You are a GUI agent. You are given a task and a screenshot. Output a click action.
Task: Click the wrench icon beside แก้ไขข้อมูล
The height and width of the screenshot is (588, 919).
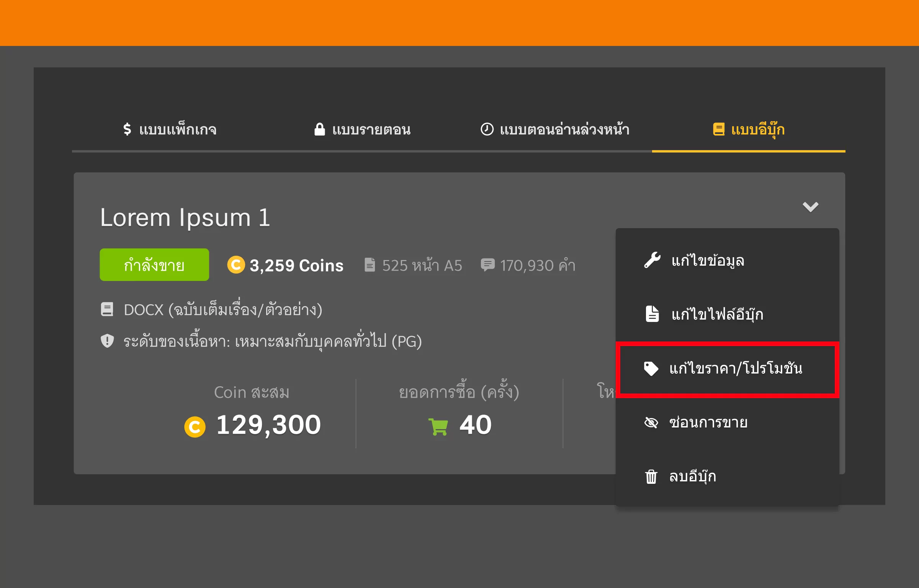click(x=652, y=260)
